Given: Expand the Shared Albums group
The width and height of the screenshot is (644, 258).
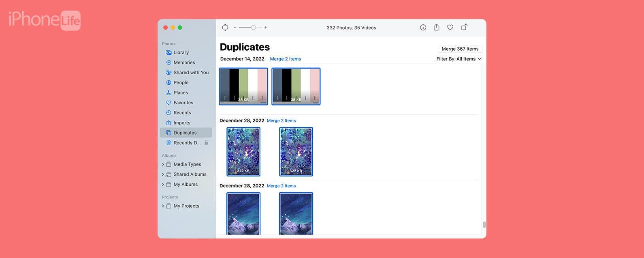Looking at the screenshot, I should [x=163, y=174].
